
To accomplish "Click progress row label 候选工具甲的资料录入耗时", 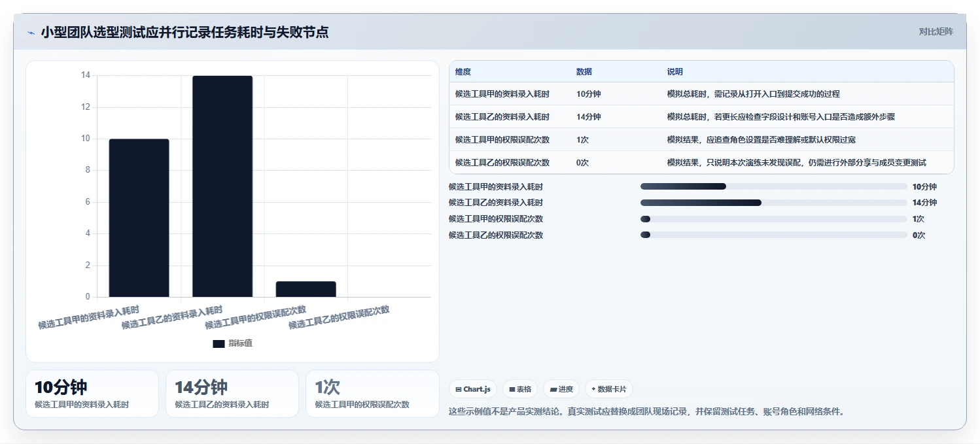I will [496, 186].
